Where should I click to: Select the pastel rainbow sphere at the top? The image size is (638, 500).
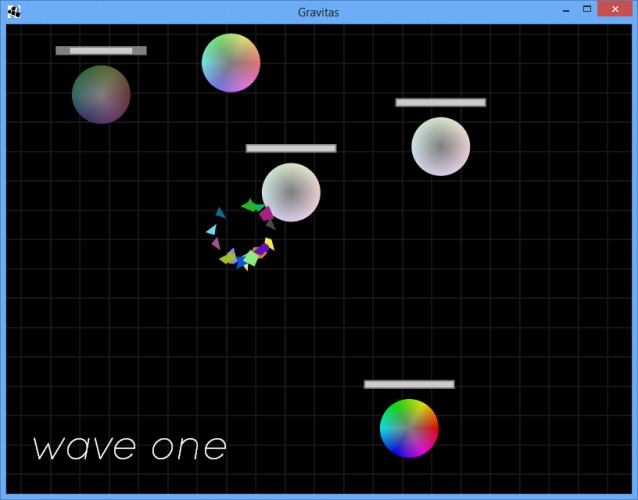231,63
